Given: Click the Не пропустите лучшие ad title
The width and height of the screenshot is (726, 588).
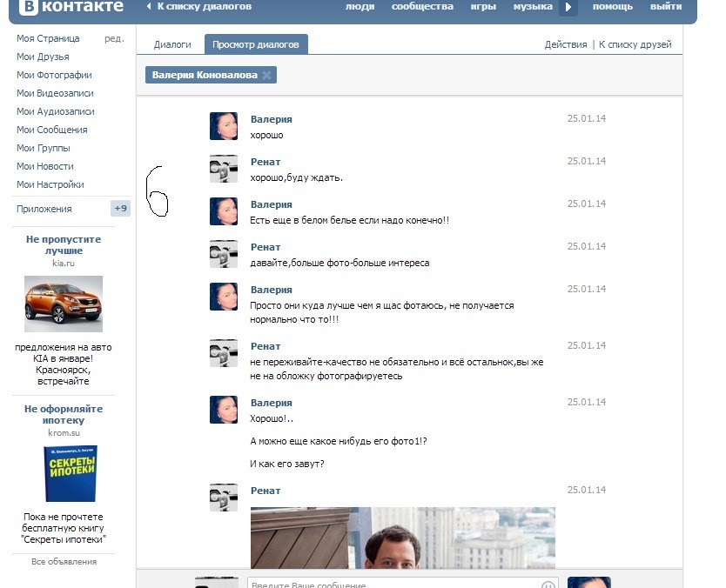Looking at the screenshot, I should (x=64, y=244).
